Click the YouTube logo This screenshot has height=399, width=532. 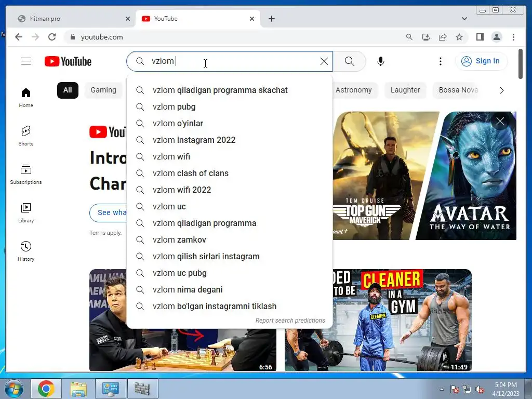68,61
